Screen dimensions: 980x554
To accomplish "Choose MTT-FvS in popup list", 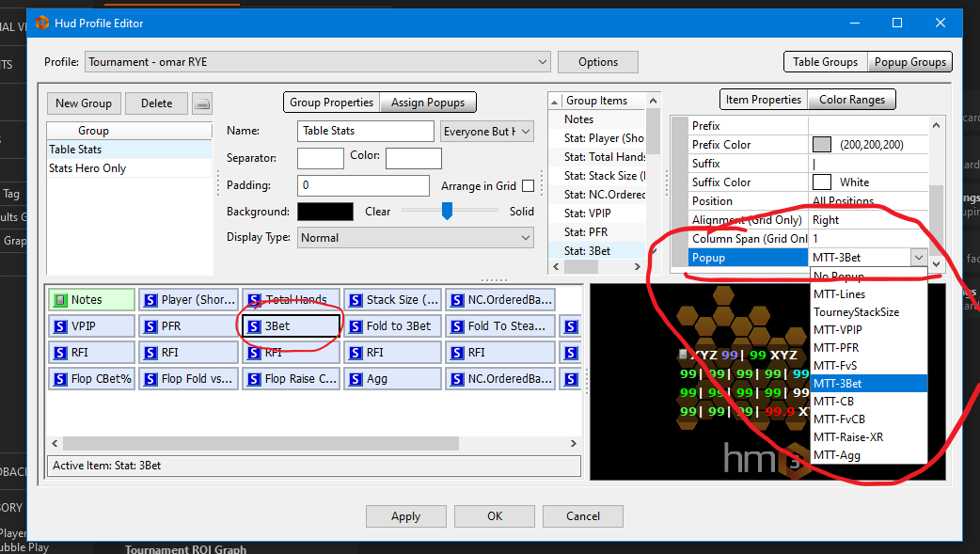I will click(869, 365).
